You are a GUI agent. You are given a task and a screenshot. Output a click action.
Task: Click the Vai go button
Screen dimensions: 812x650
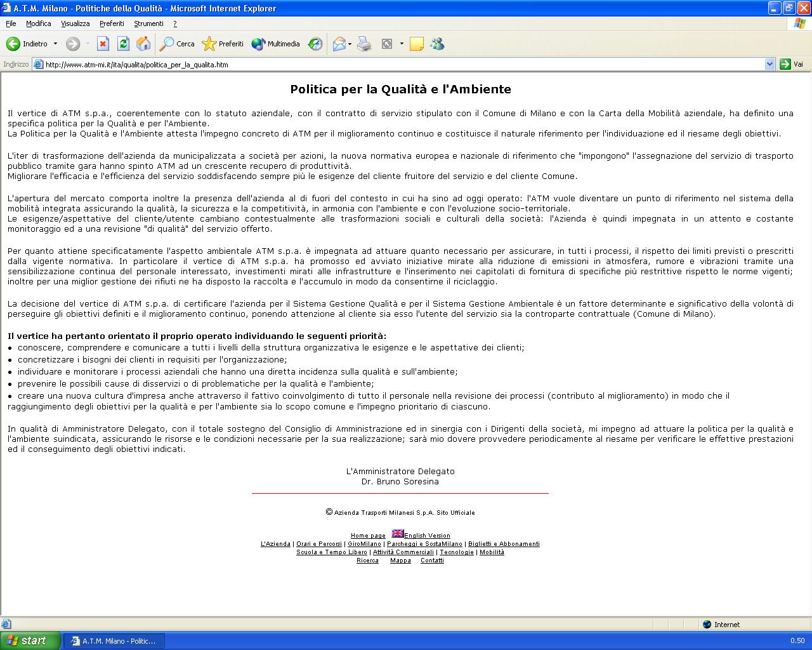(792, 64)
